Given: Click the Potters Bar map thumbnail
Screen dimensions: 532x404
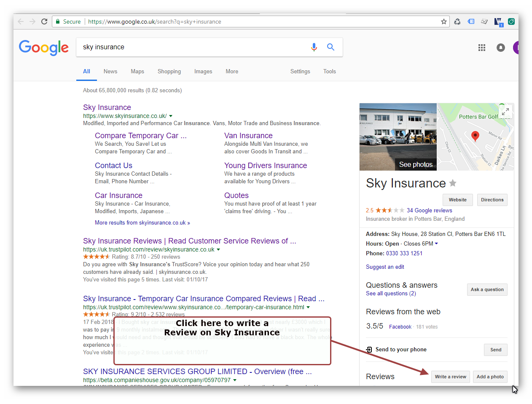Looking at the screenshot, I should tap(476, 137).
